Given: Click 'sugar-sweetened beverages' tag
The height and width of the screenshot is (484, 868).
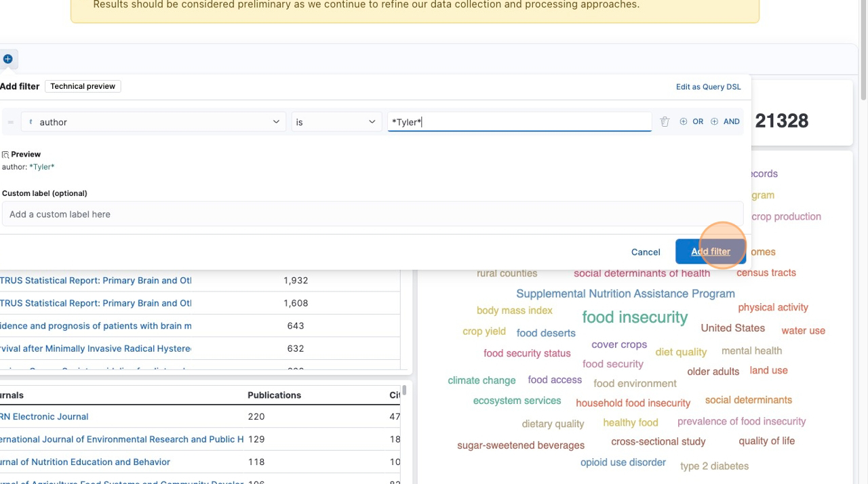Looking at the screenshot, I should [x=521, y=445].
